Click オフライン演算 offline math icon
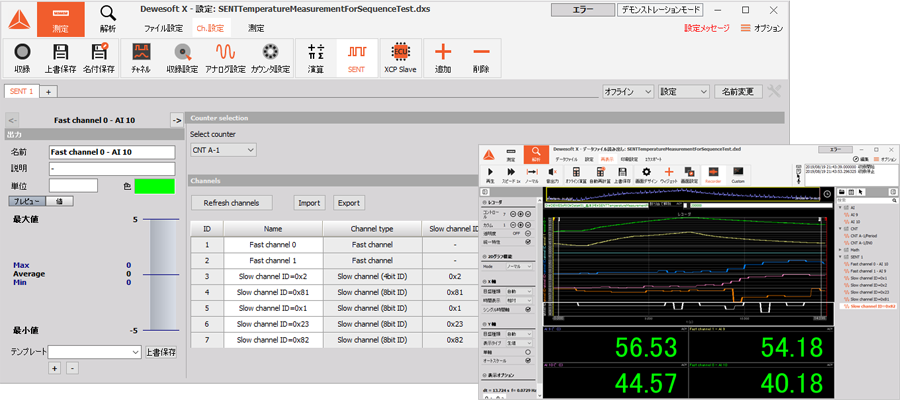This screenshot has width=900, height=400. tap(576, 174)
